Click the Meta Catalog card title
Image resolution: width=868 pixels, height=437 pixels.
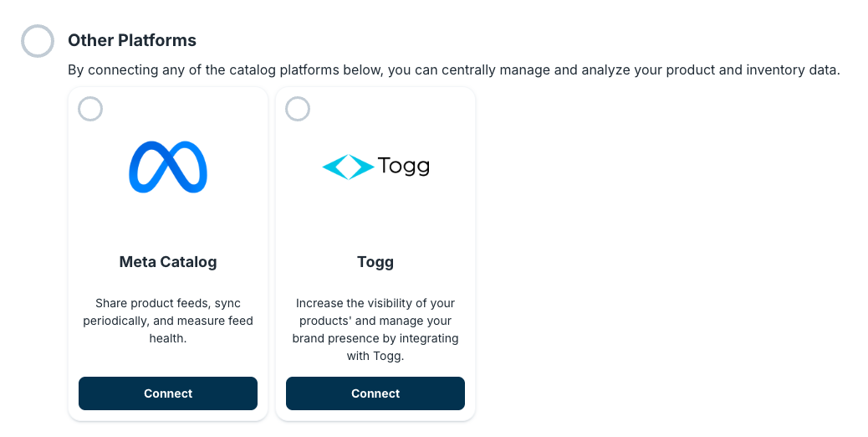coord(168,262)
